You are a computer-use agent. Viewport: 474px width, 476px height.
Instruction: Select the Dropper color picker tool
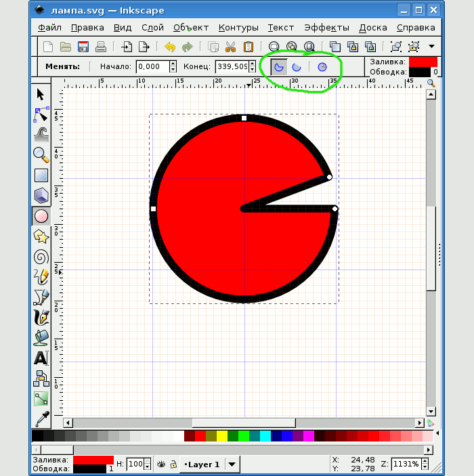click(x=42, y=419)
